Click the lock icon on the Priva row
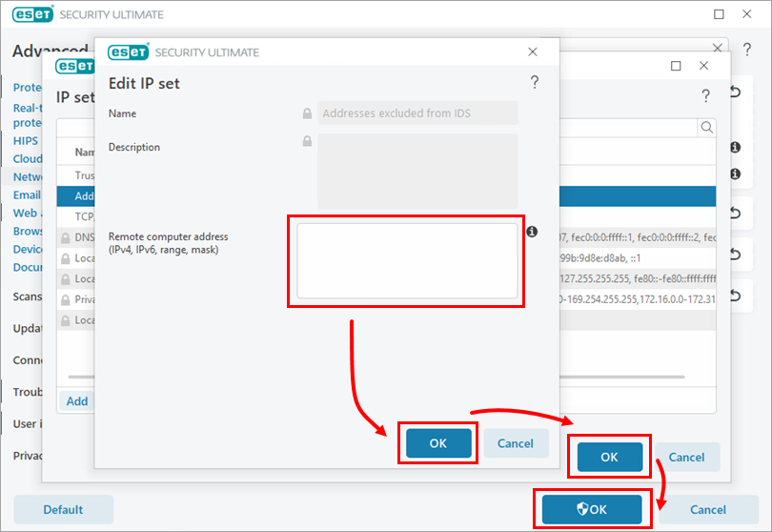This screenshot has height=532, width=772. [66, 299]
